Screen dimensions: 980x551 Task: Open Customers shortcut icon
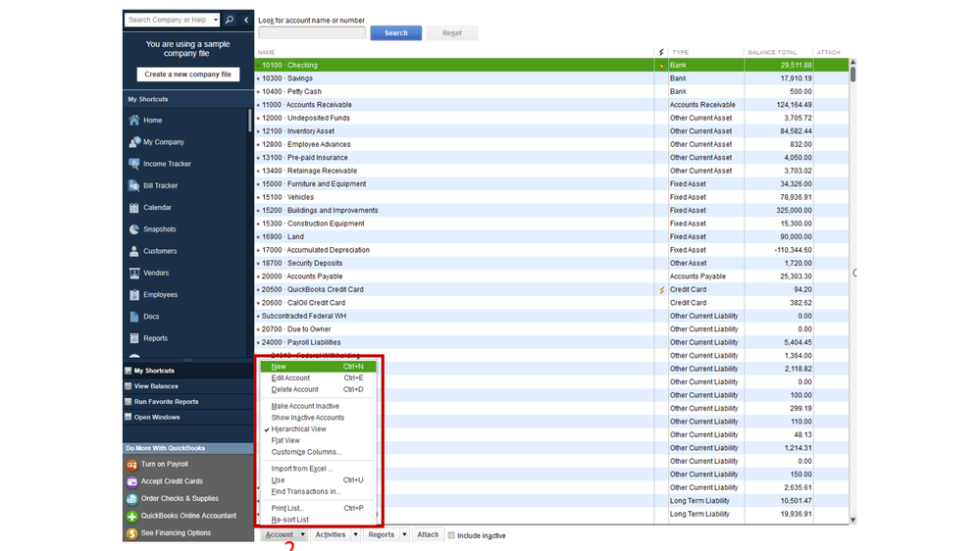click(134, 251)
